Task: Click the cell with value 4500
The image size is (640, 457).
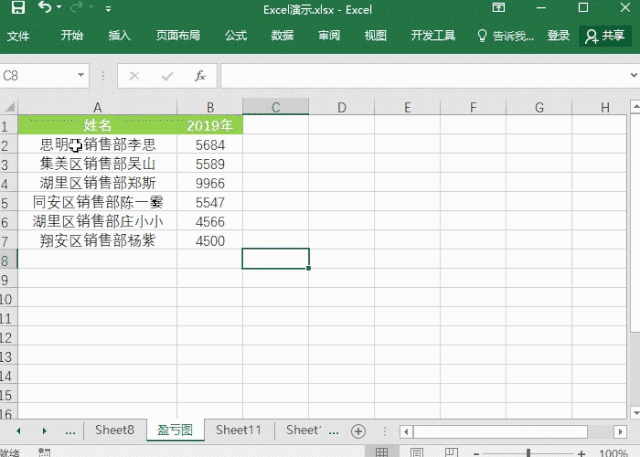Action: coord(210,241)
